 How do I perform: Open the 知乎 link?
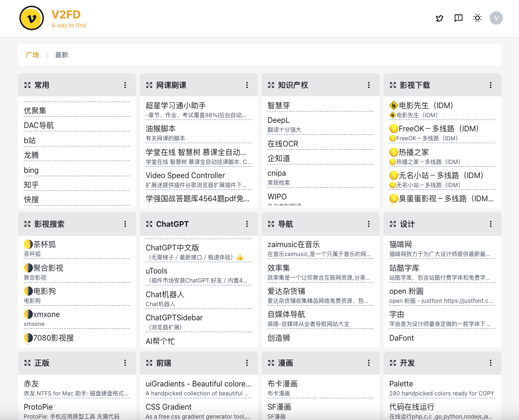pyautogui.click(x=31, y=185)
